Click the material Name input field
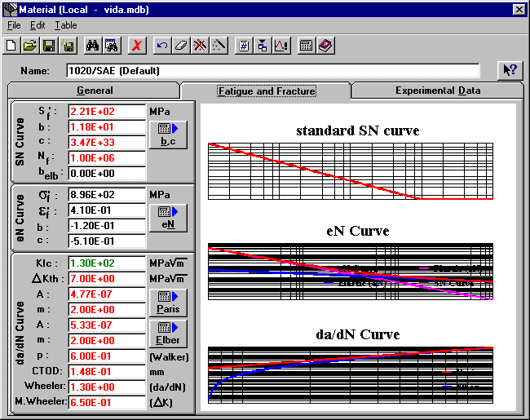Viewport: 530px width, 420px height. coord(272,71)
